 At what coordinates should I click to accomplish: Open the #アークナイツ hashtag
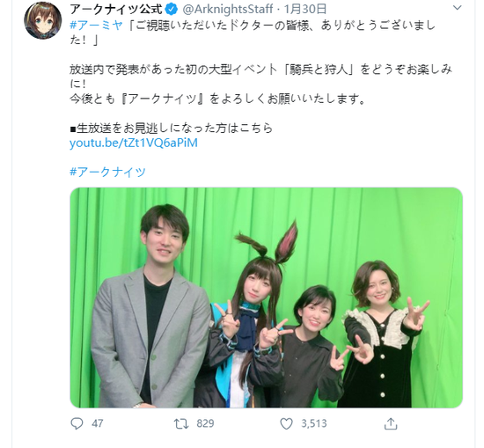coord(107,172)
